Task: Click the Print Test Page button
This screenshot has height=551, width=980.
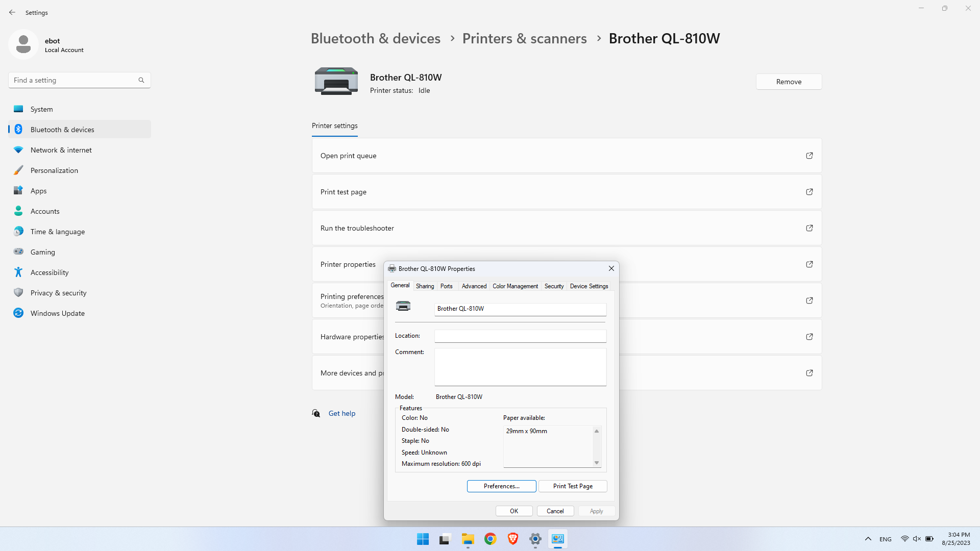Action: pos(573,486)
